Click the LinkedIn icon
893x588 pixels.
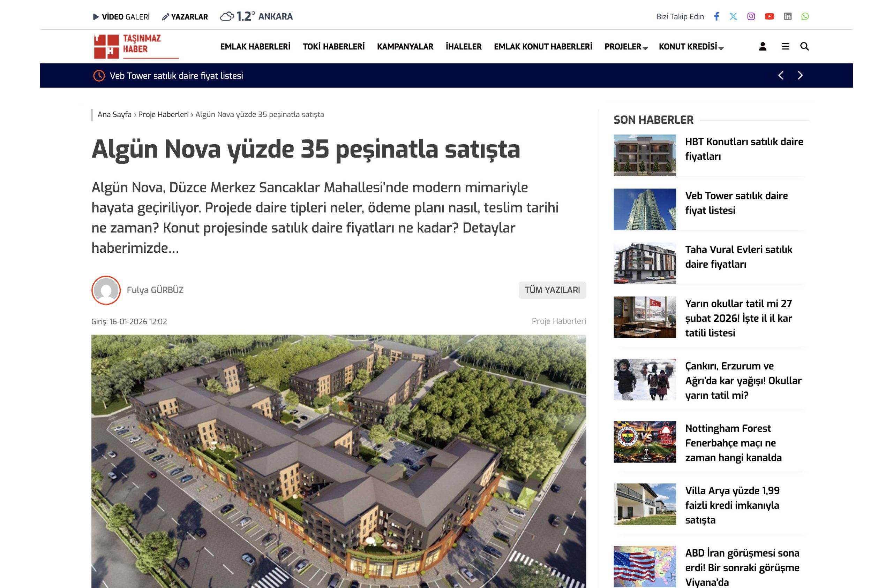[788, 16]
